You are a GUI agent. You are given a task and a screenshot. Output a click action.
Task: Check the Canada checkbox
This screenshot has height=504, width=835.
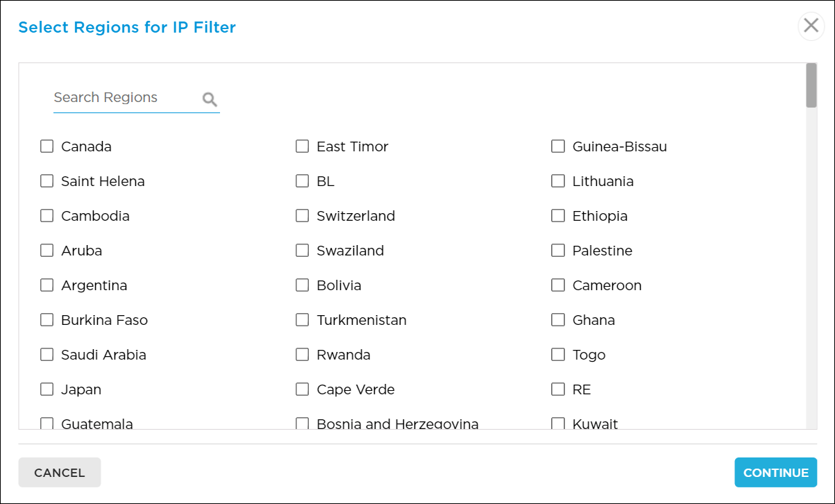pos(47,146)
